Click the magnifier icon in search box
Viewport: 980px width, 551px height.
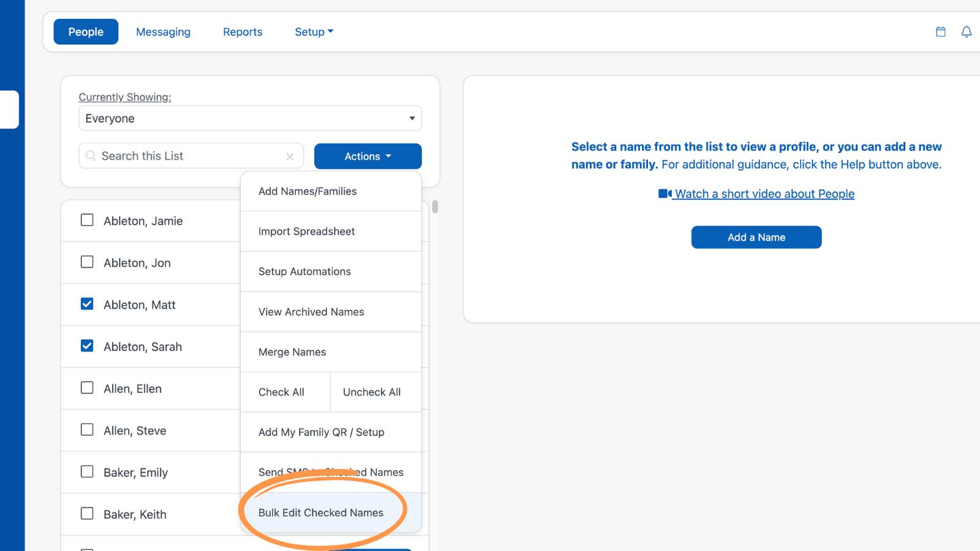tap(91, 156)
